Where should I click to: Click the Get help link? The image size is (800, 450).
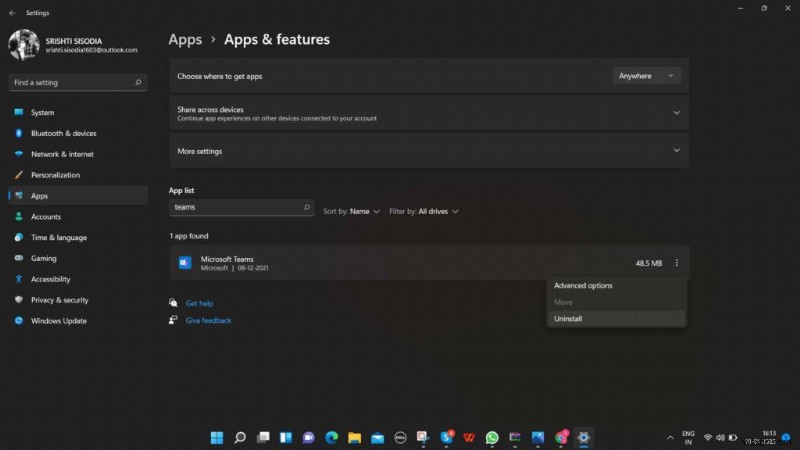199,303
